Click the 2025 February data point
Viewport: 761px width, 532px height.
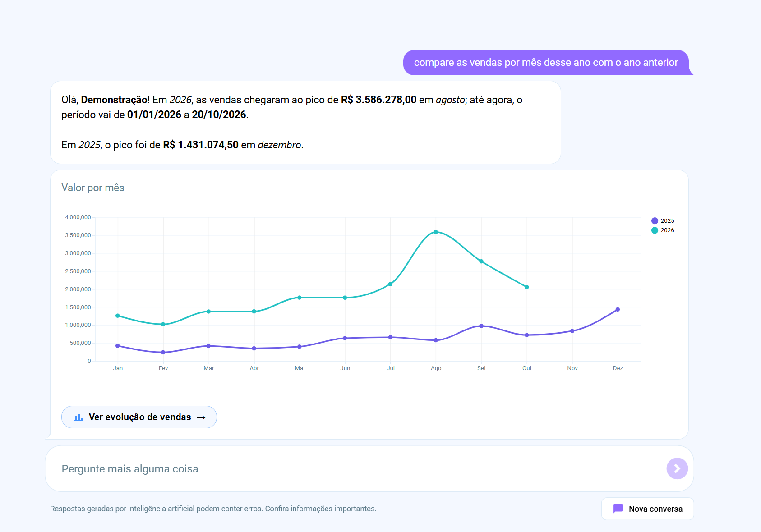tap(163, 352)
